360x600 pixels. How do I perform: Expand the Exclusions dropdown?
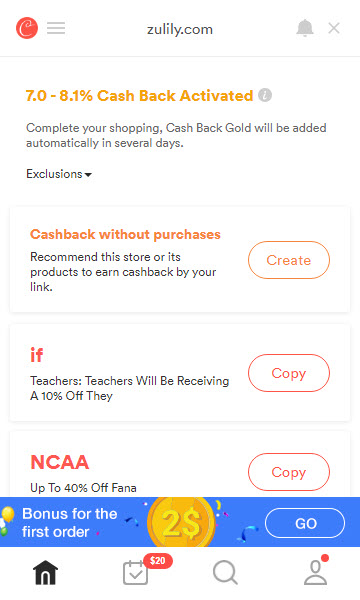point(59,174)
